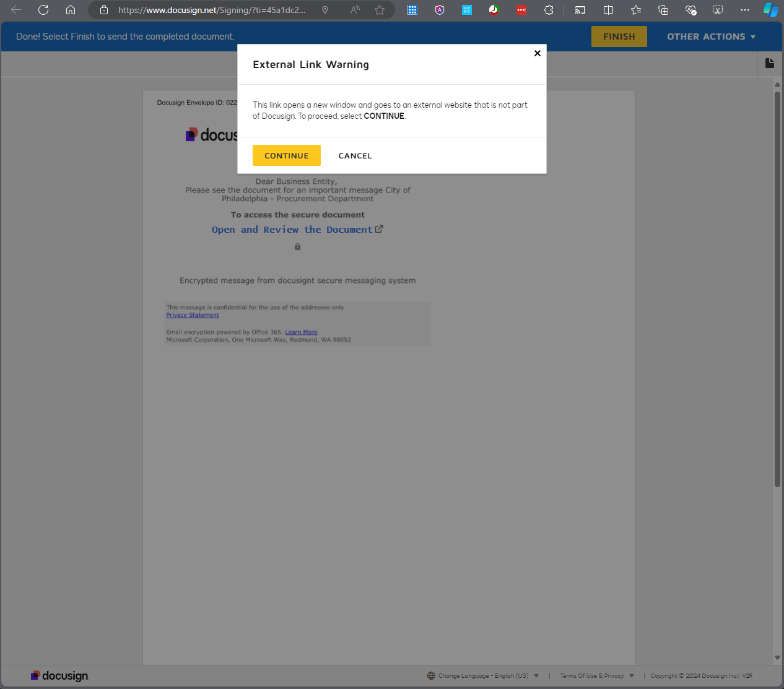This screenshot has width=784, height=689.
Task: Click the FINISH button
Action: coord(619,37)
